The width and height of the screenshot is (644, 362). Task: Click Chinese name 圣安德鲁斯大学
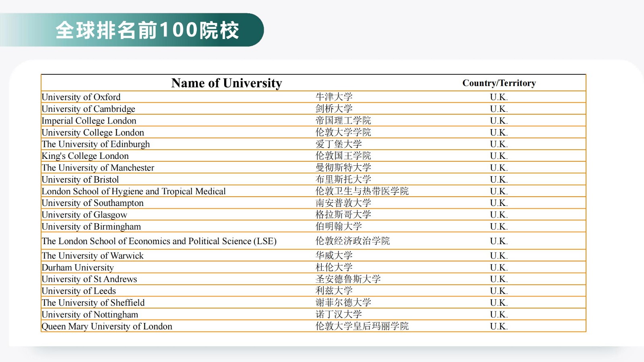click(x=348, y=279)
